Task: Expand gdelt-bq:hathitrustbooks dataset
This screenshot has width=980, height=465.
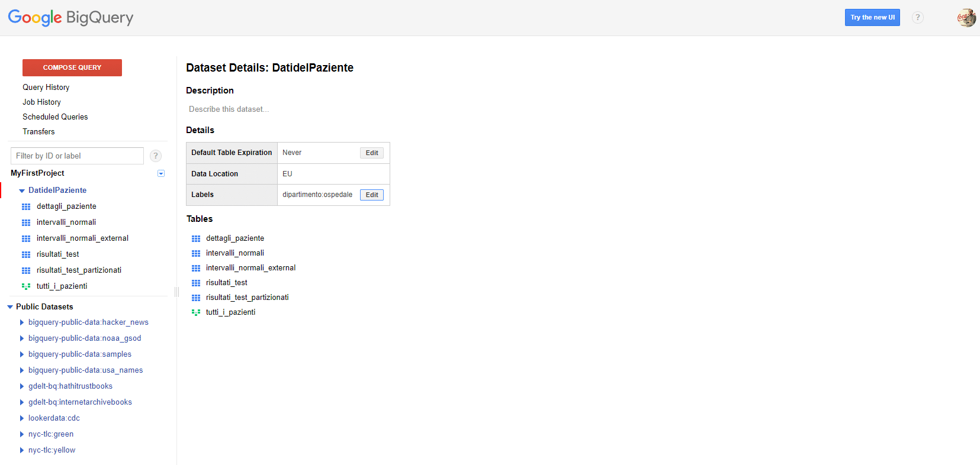Action: [x=22, y=386]
